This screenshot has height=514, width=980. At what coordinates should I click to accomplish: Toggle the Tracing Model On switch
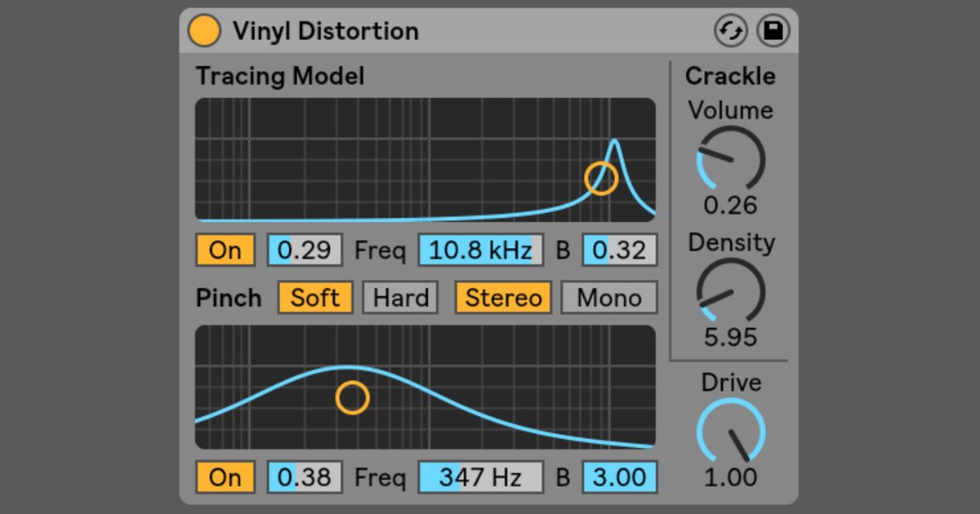pos(225,250)
